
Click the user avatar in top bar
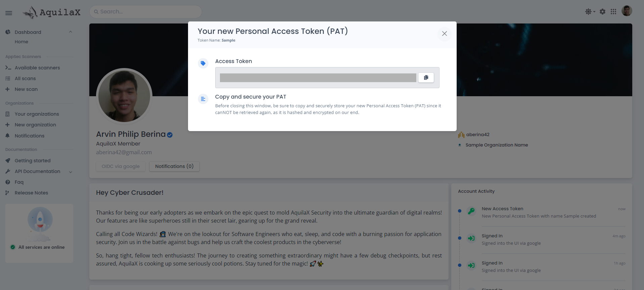coord(627,11)
